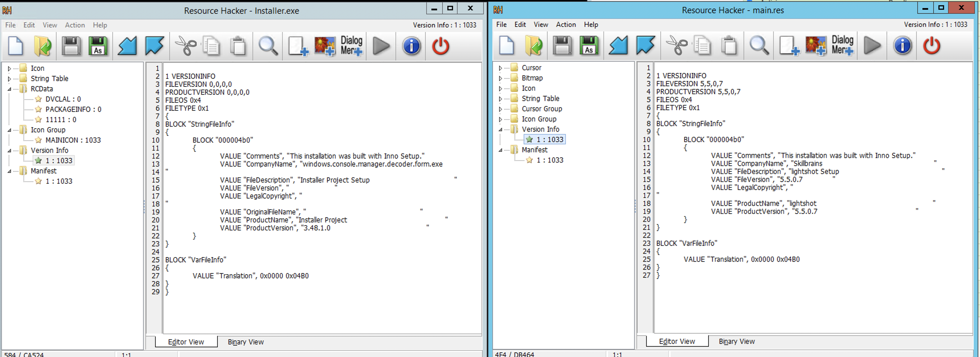Select 11111 : 0 resource item

(x=60, y=120)
